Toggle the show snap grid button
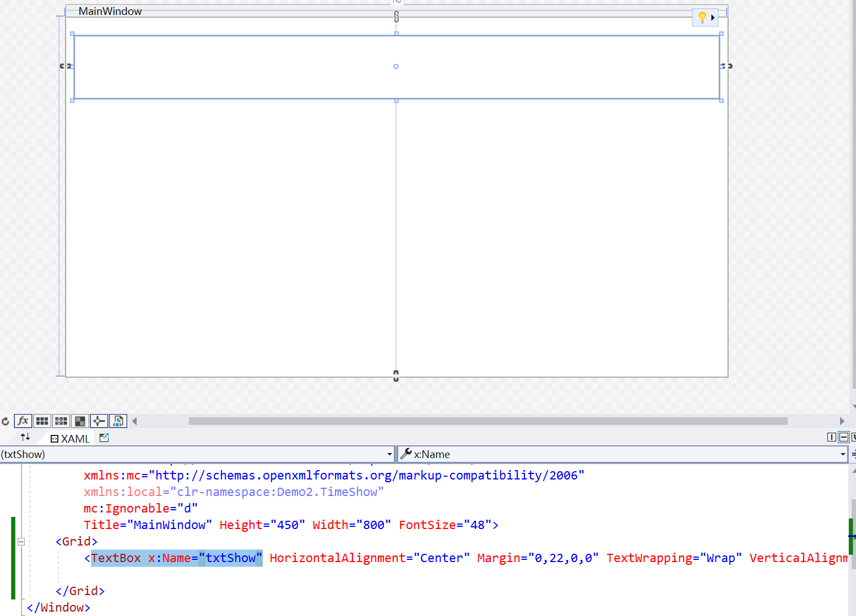Image resolution: width=856 pixels, height=616 pixels. pos(42,421)
